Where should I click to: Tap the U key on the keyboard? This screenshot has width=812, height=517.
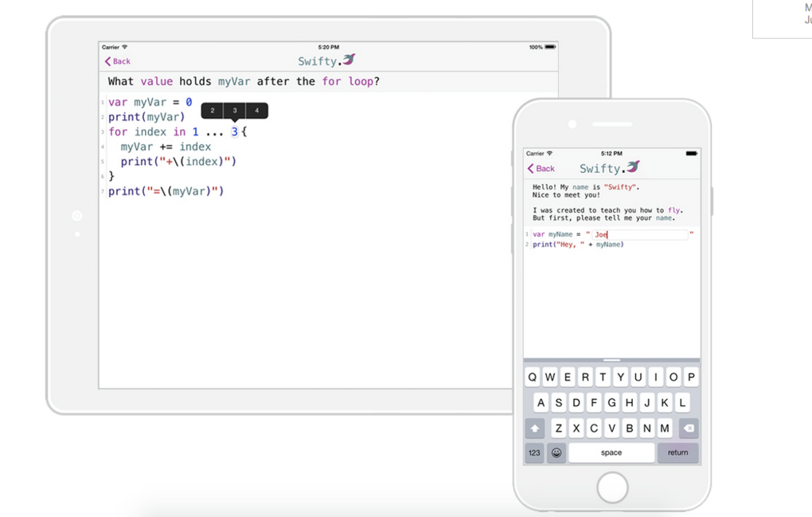pyautogui.click(x=638, y=377)
